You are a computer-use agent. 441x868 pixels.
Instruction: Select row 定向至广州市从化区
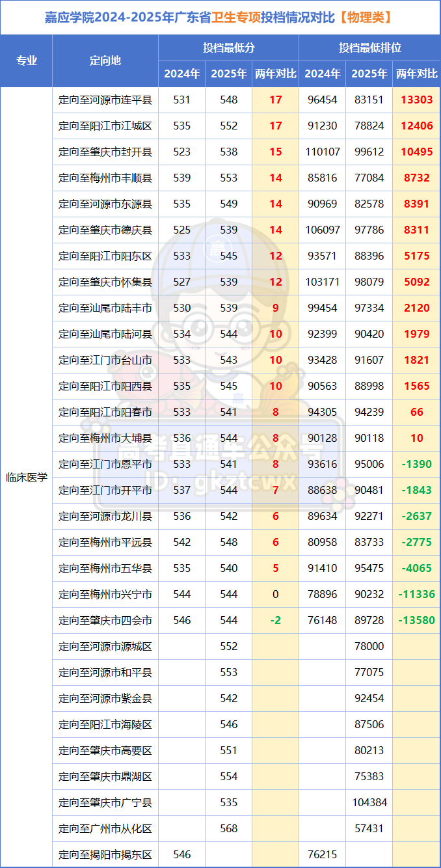[x=247, y=829]
